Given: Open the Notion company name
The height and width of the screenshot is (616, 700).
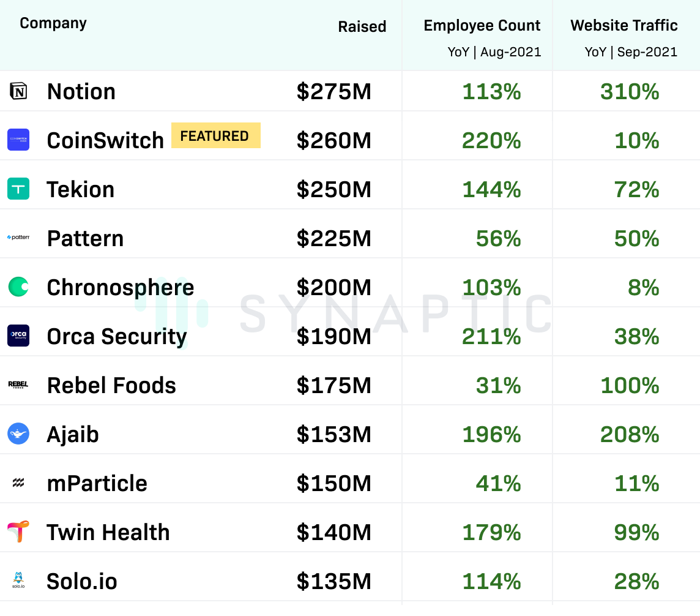Looking at the screenshot, I should click(x=81, y=92).
